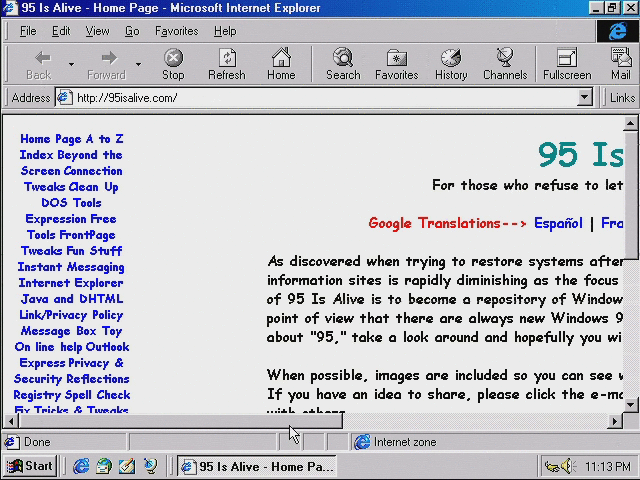Click the volume speaker tray icon

tap(568, 466)
